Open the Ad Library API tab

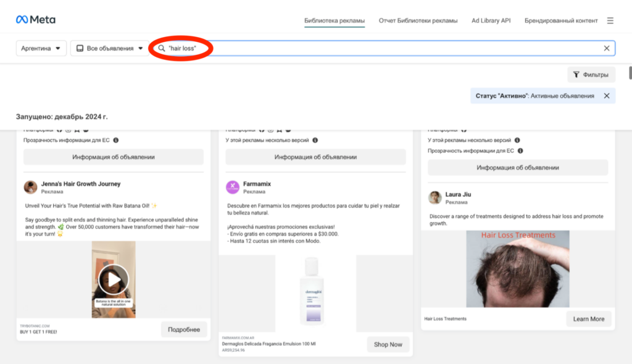[x=491, y=20]
